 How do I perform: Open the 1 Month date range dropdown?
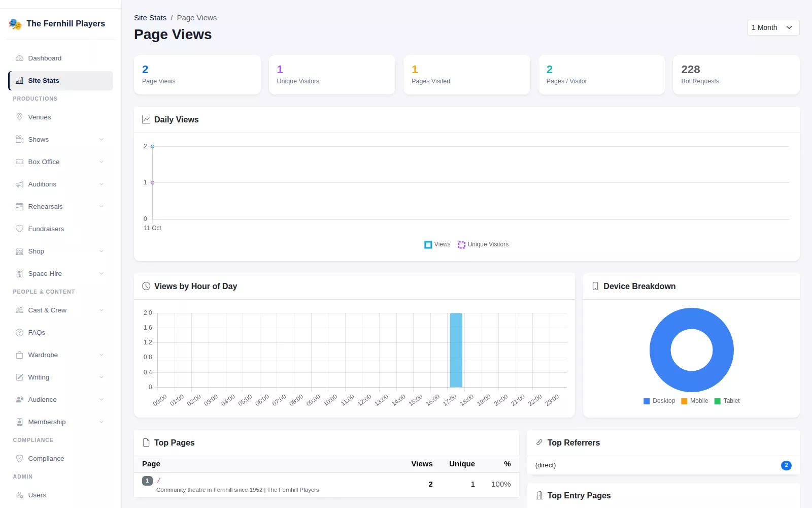[x=773, y=27]
